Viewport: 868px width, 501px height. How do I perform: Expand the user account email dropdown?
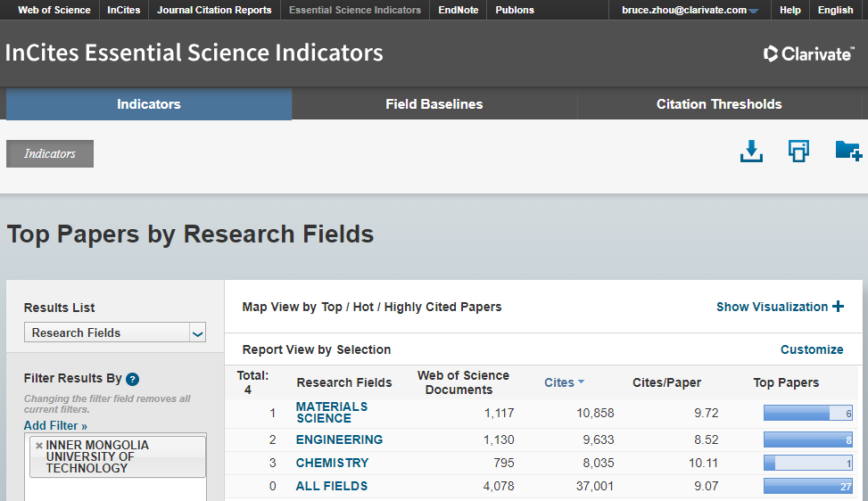click(753, 12)
